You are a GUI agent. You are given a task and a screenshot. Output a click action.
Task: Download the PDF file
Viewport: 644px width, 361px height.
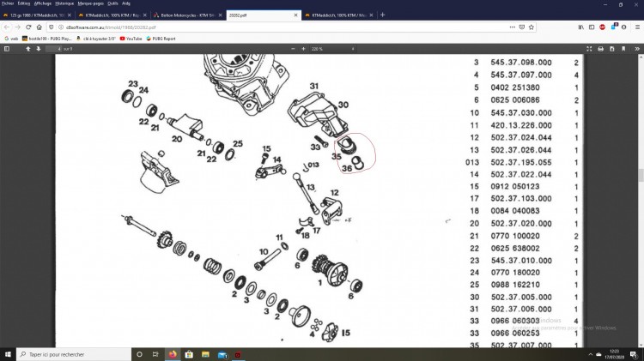pos(611,49)
